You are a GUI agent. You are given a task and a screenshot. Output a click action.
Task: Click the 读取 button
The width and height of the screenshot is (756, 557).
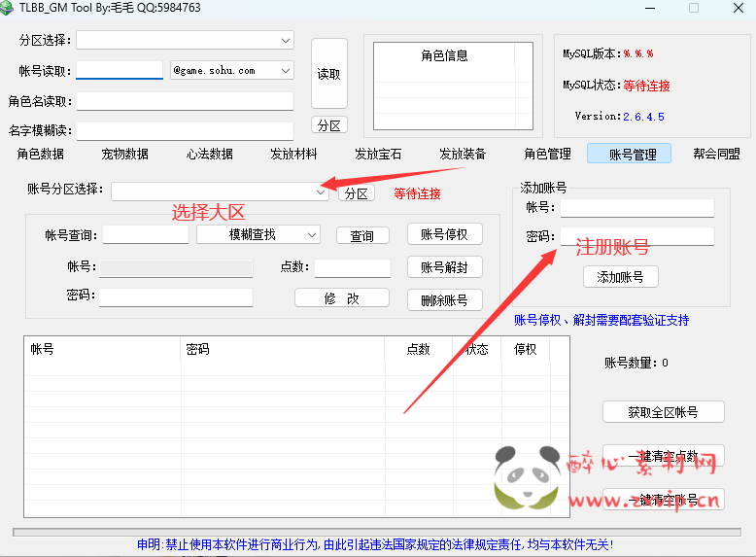click(x=329, y=74)
